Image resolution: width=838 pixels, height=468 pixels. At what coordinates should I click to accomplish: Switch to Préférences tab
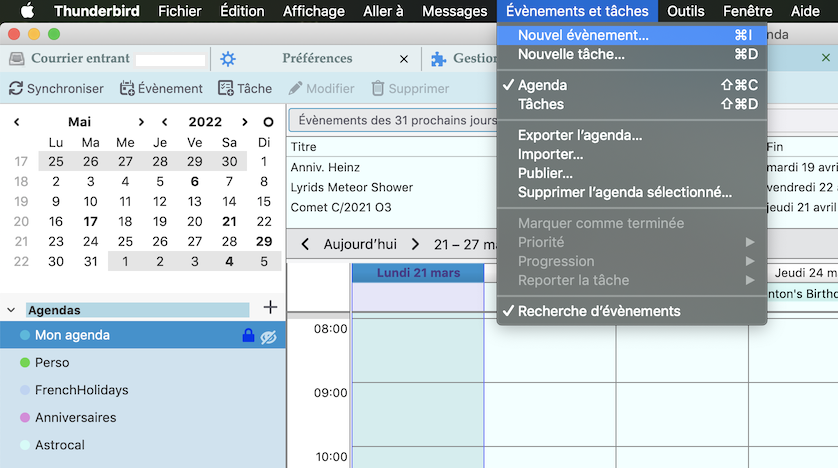pos(317,59)
